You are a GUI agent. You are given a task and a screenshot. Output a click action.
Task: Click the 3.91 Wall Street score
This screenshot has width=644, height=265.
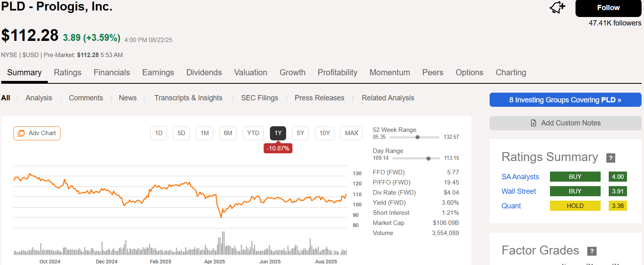[x=618, y=191]
